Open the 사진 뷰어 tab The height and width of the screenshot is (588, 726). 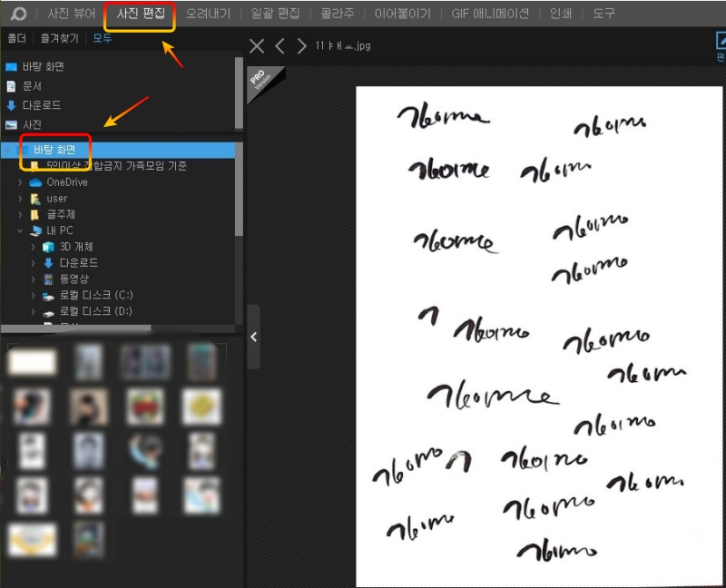pos(72,14)
